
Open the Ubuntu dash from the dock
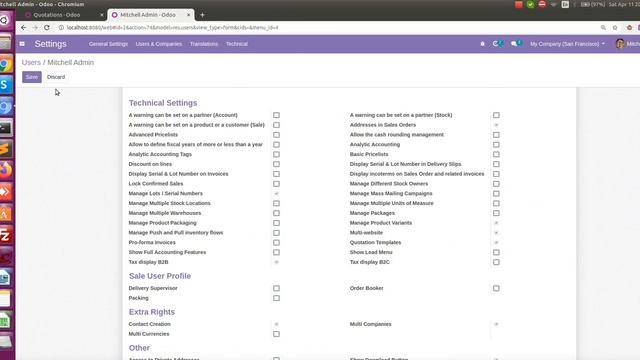tap(5, 20)
